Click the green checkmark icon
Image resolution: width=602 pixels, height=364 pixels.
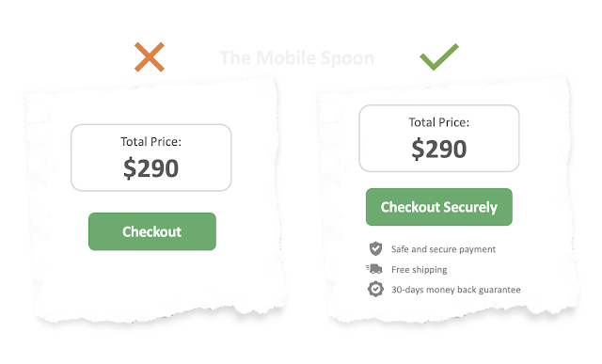pyautogui.click(x=439, y=56)
